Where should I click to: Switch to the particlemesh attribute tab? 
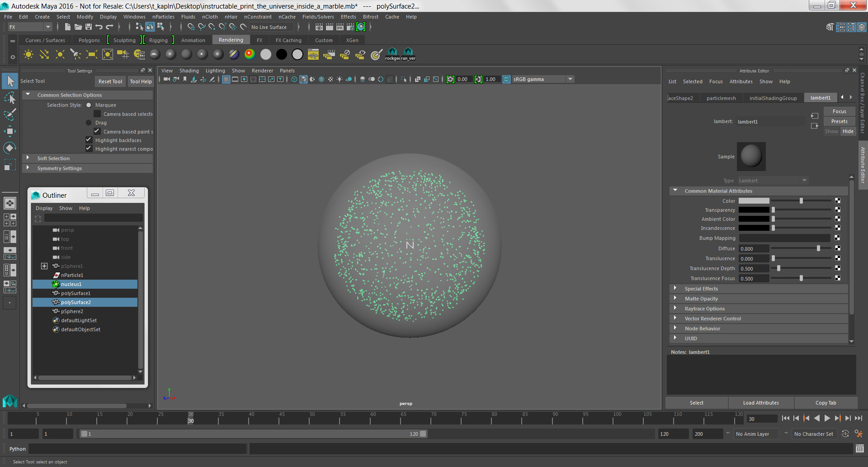click(721, 98)
